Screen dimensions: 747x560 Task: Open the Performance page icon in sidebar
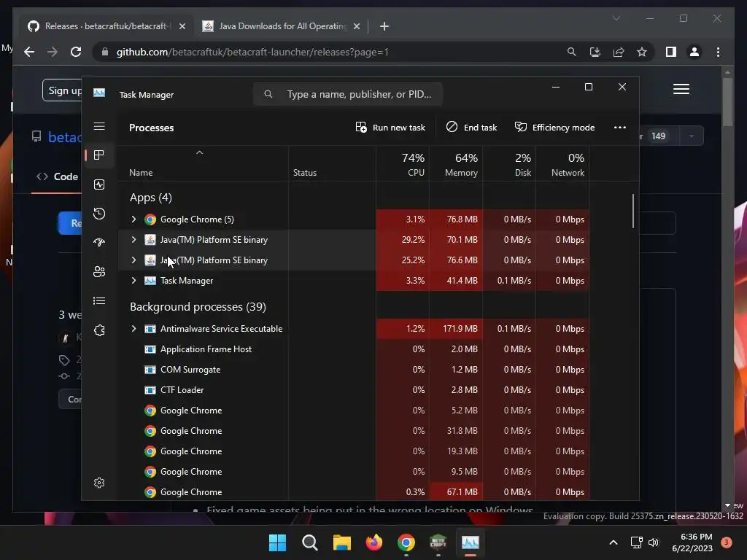point(99,184)
